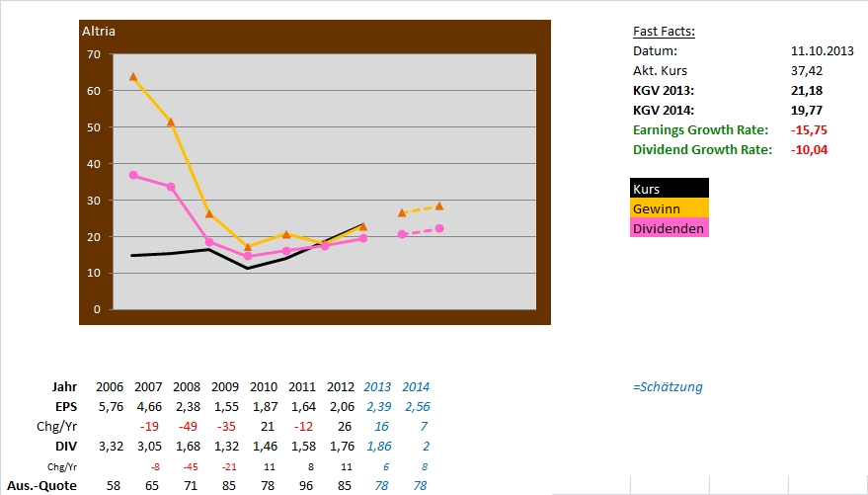Select EPS value 5,76
This screenshot has height=495, width=868.
point(111,406)
